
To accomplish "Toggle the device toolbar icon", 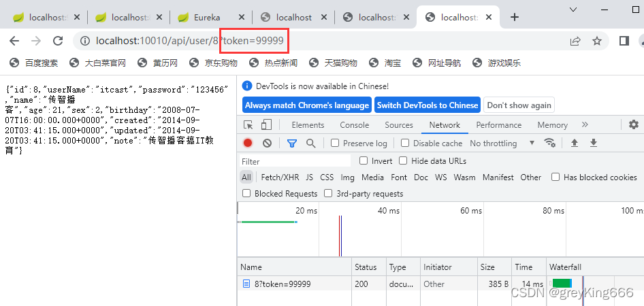I will point(267,124).
